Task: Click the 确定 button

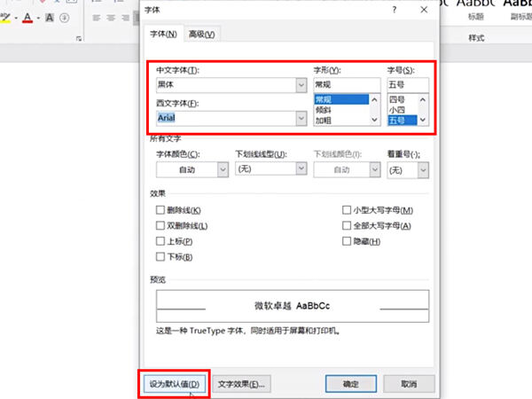Action: point(351,384)
